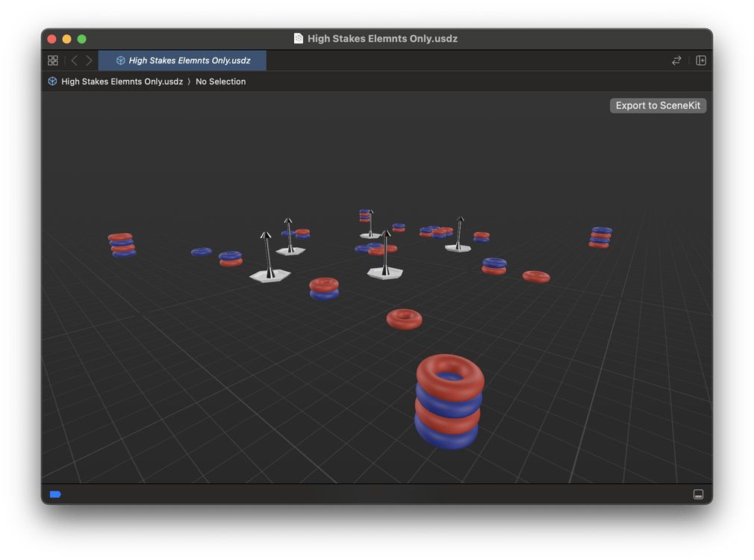The image size is (754, 560).
Task: Select the lone red ring near scene center
Action: 404,319
